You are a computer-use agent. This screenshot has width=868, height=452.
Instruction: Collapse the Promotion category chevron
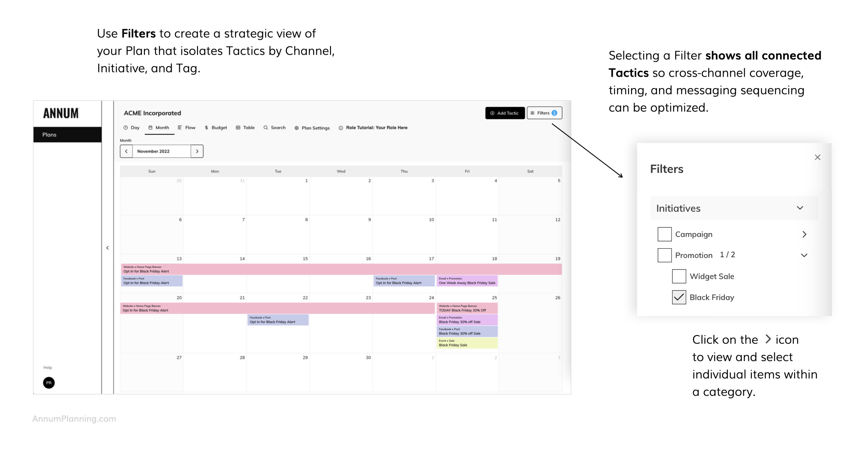[804, 255]
